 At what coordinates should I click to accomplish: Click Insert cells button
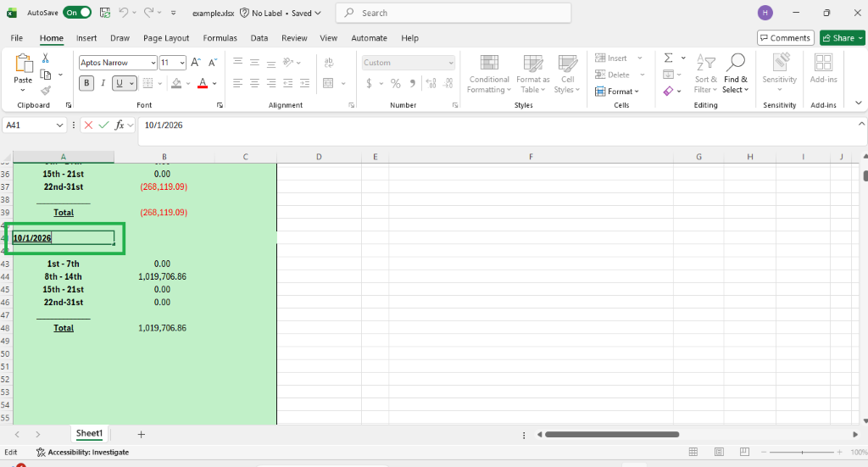click(x=611, y=58)
